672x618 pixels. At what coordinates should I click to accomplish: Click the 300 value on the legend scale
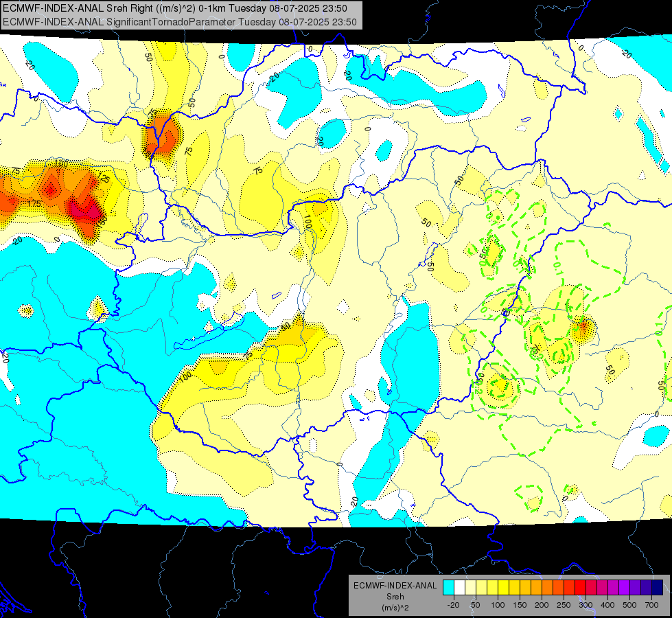586,605
